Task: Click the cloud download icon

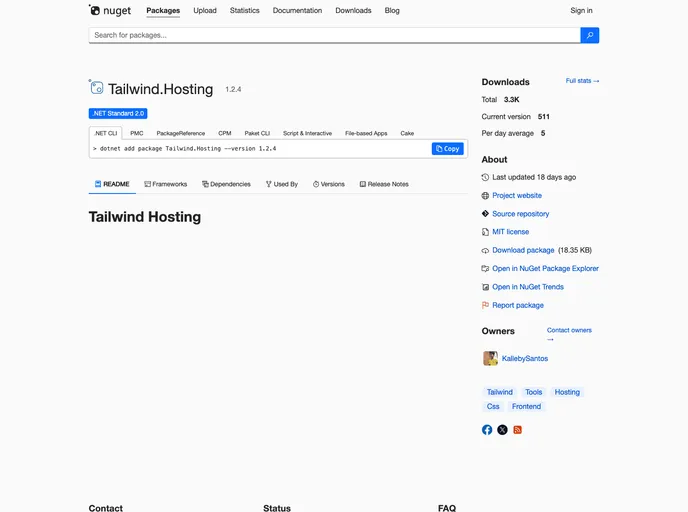Action: click(485, 251)
